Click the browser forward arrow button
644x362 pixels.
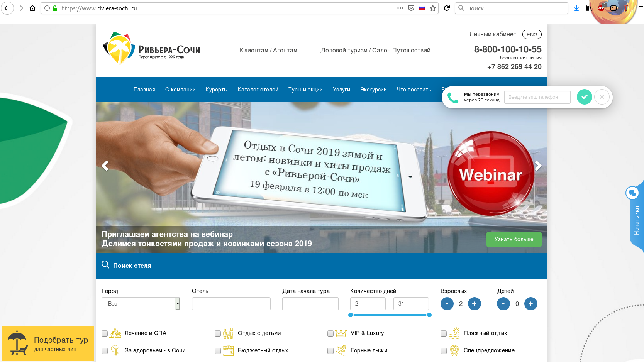coord(20,8)
